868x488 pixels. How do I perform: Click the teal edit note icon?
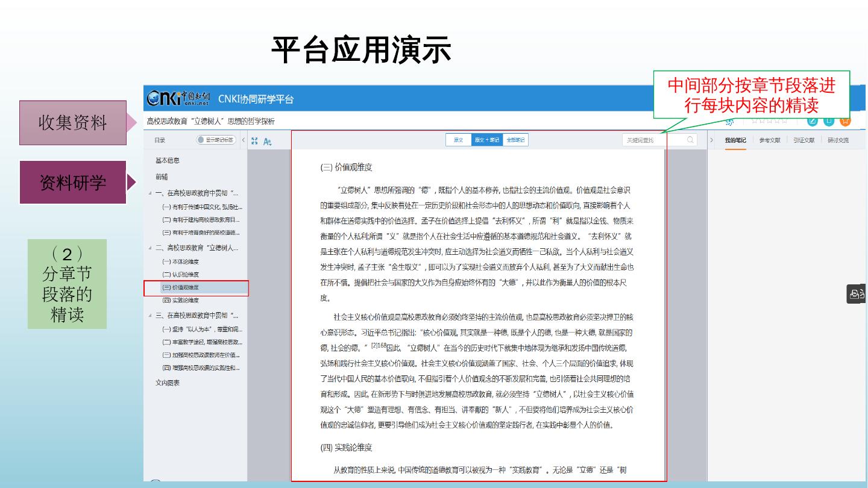coord(813,120)
